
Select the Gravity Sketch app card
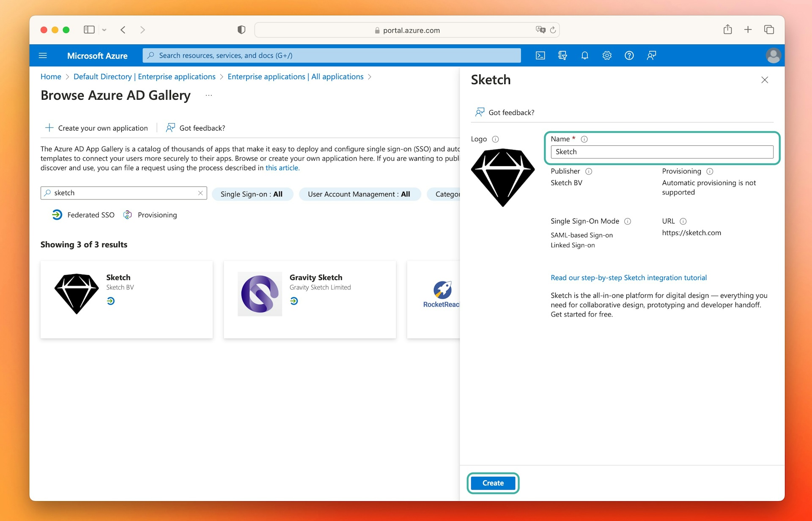pyautogui.click(x=310, y=299)
